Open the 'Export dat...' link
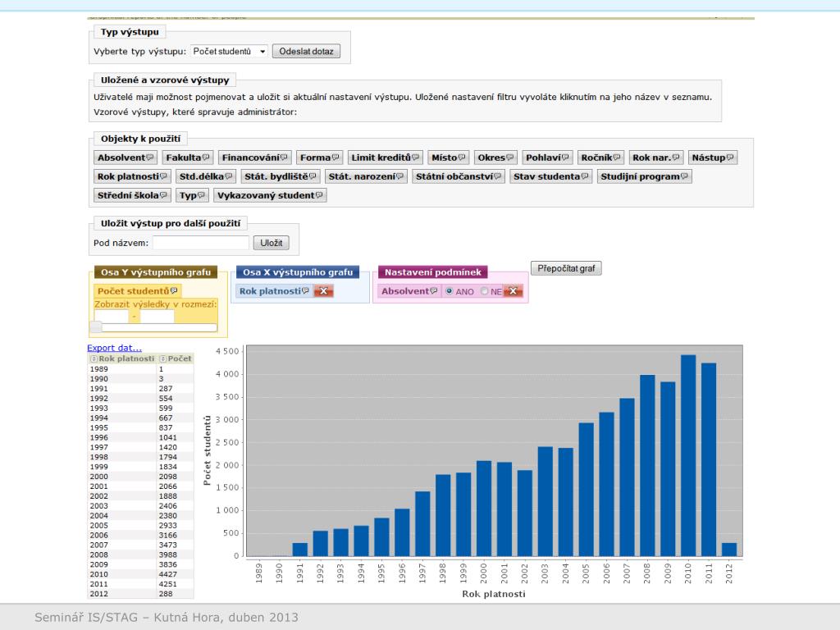 114,348
